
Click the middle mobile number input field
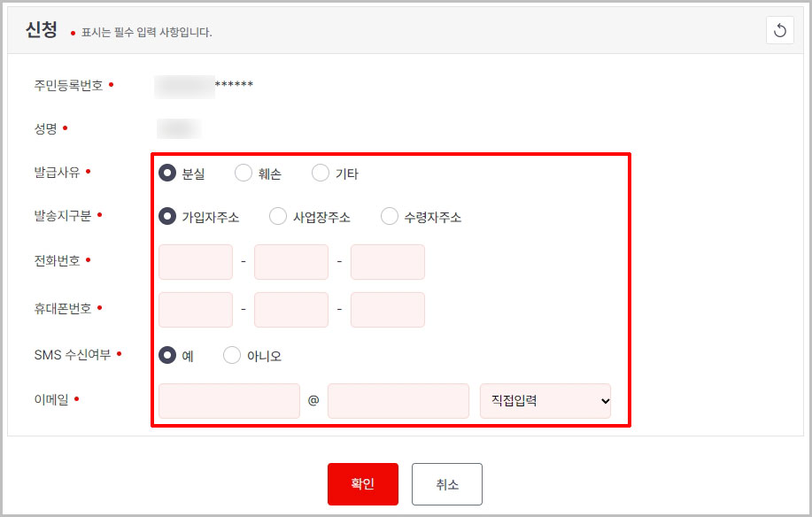click(290, 309)
